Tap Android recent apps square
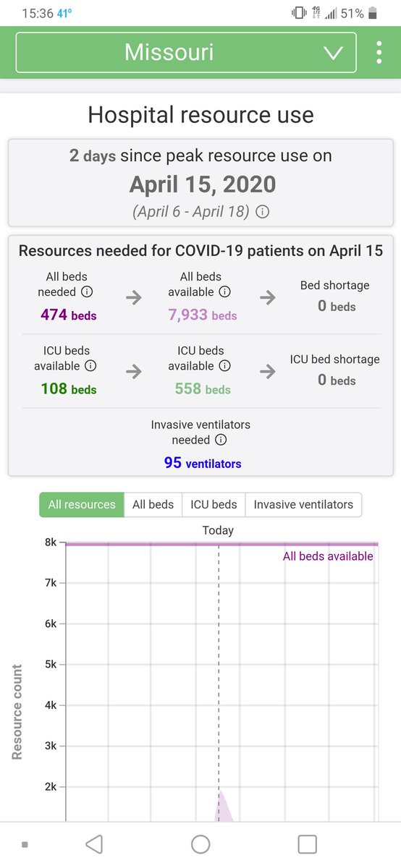This screenshot has width=401, height=868. click(x=308, y=844)
